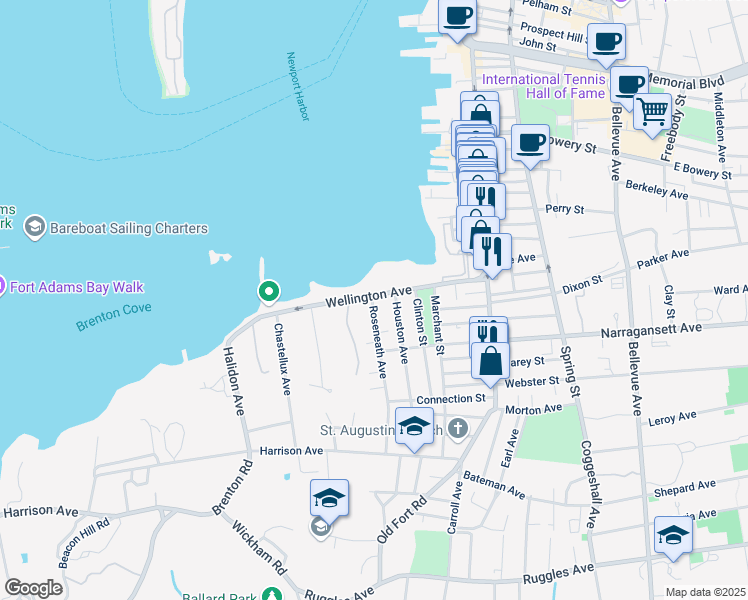Click the Bateman Ave label
Screen dimensions: 748x600
[x=494, y=485]
